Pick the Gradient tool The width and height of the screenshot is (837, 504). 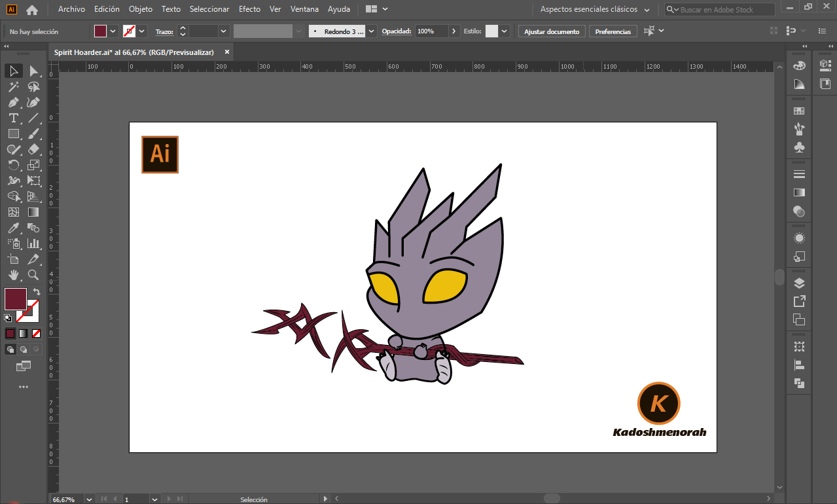click(x=33, y=212)
